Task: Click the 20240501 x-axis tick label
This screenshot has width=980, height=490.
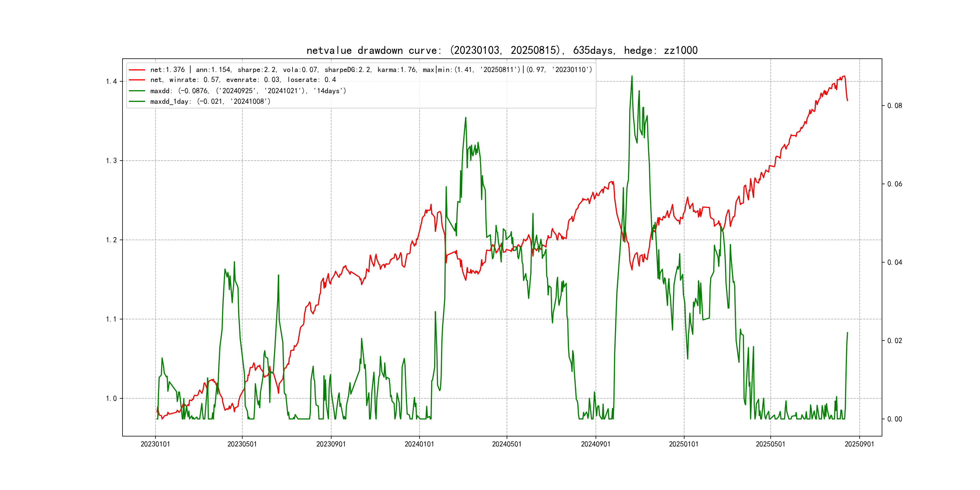Action: [x=507, y=444]
